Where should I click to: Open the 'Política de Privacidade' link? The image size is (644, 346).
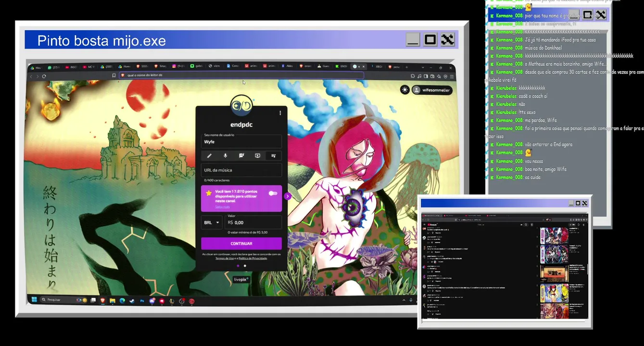pos(253,258)
